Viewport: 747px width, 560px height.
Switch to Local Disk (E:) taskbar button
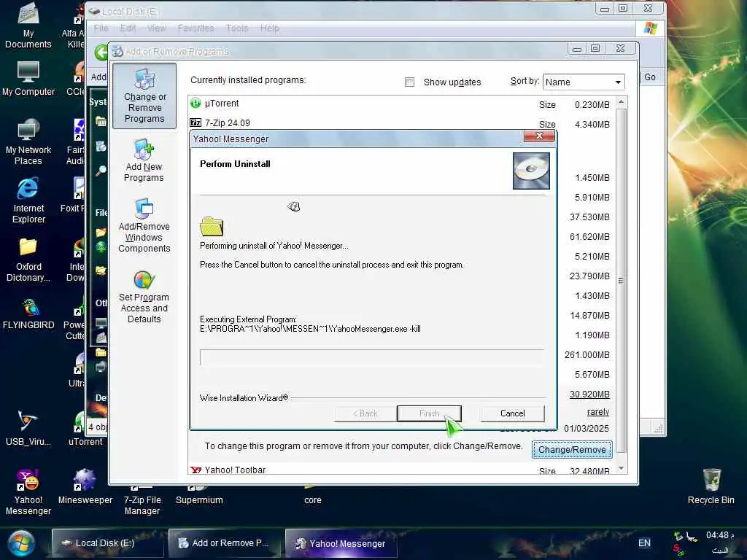click(108, 543)
